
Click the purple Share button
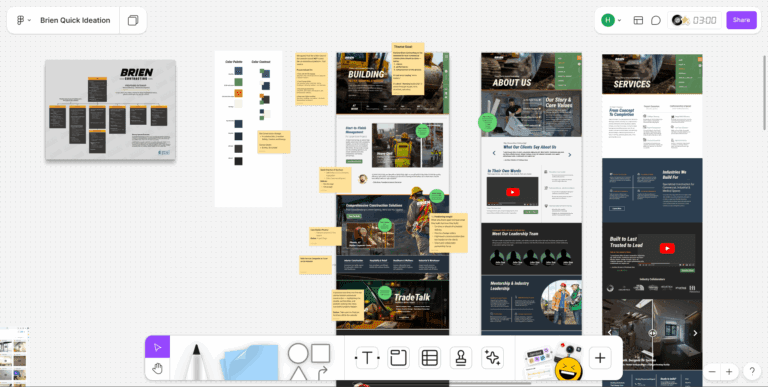741,20
